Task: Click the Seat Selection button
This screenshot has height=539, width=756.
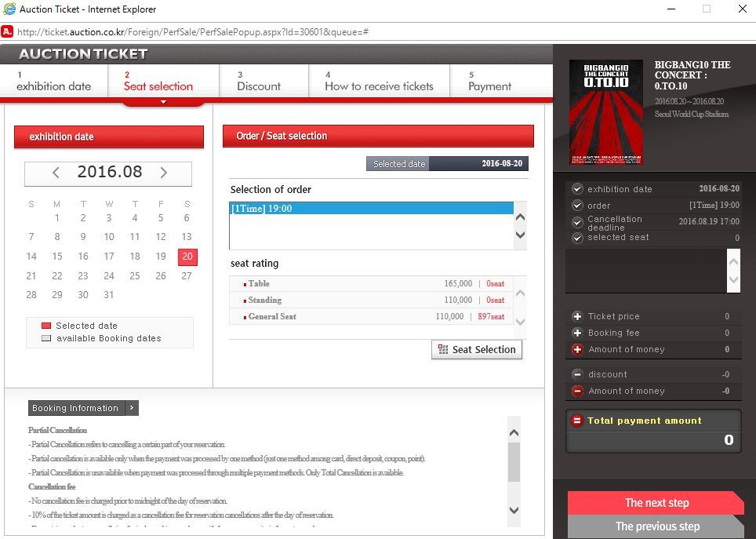Action: tap(476, 349)
